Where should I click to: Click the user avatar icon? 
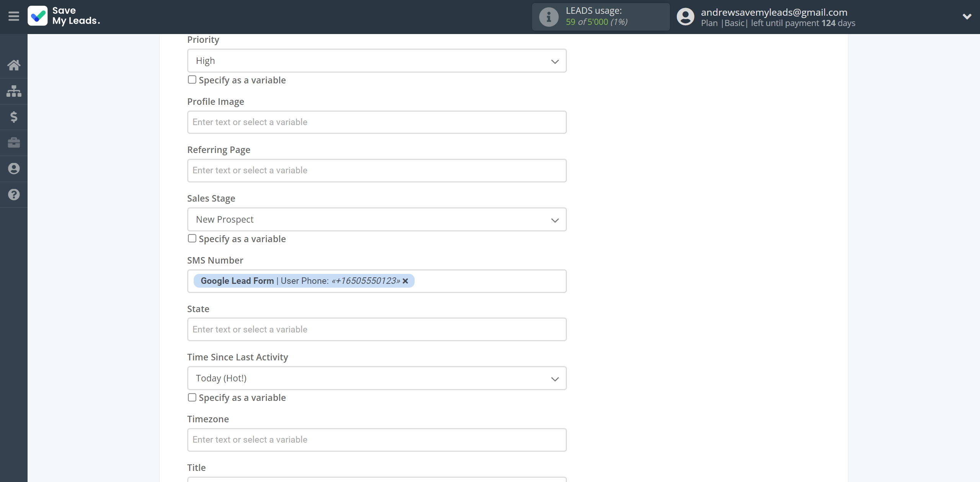[685, 17]
